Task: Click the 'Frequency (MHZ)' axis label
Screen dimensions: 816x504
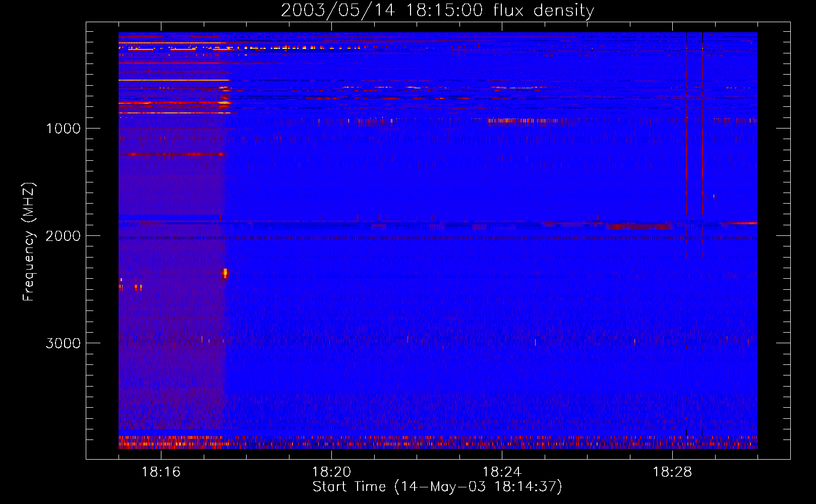Action: 29,242
